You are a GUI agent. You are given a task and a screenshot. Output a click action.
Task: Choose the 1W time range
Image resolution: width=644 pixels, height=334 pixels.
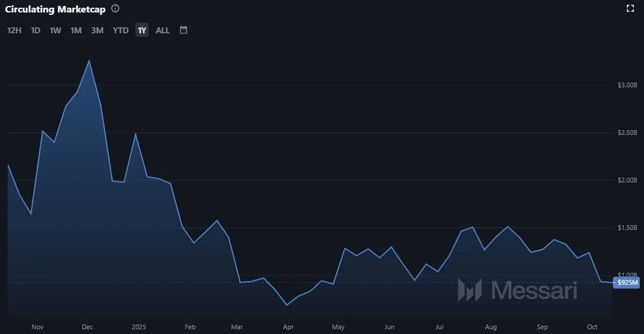[x=55, y=30]
